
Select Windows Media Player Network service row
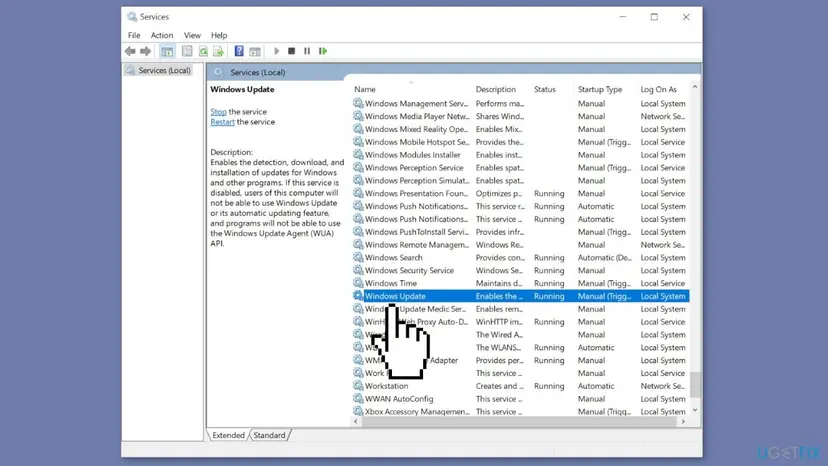click(x=520, y=116)
